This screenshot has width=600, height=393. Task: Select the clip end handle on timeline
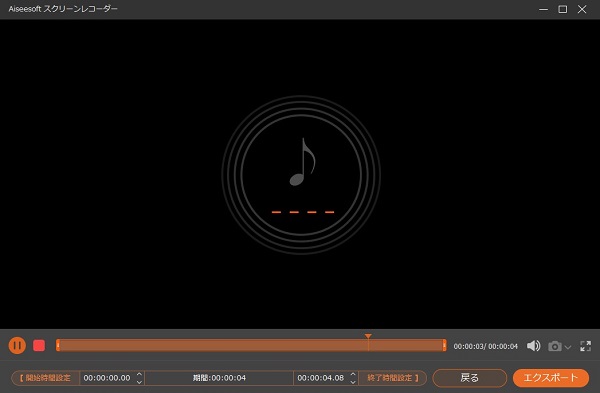tap(444, 345)
